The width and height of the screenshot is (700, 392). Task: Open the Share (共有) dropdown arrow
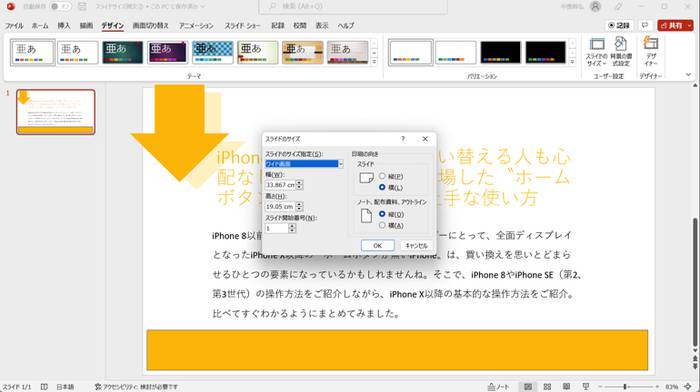tap(690, 25)
